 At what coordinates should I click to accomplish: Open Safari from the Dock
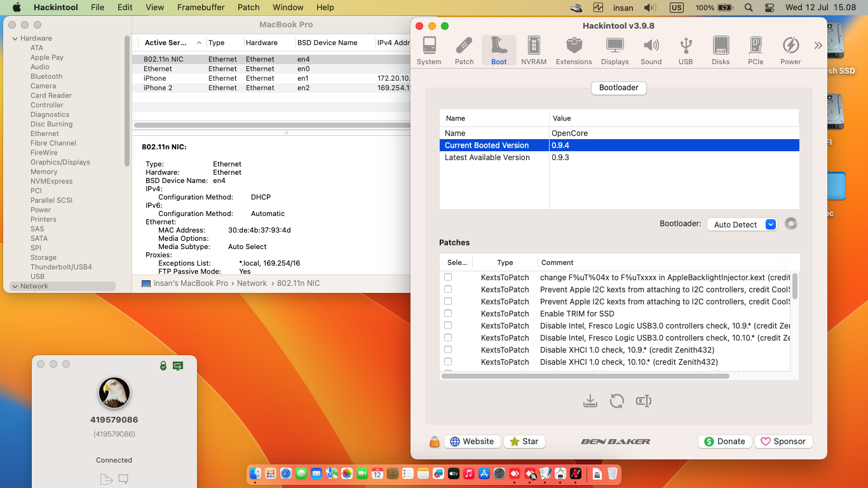(x=286, y=473)
